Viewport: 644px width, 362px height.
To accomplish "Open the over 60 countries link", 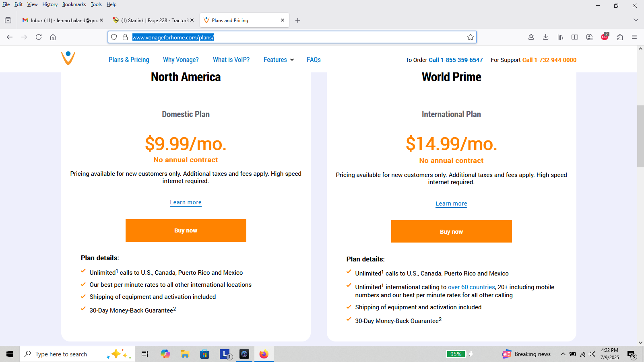I will (x=471, y=287).
